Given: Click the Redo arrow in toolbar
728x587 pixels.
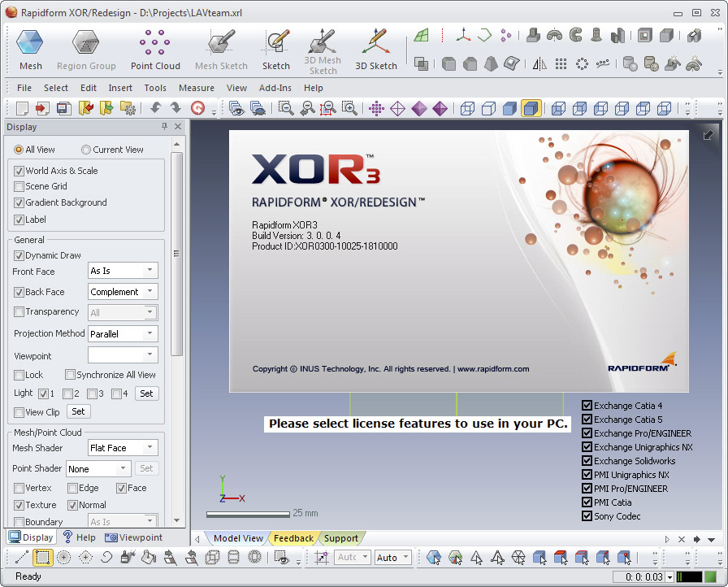Looking at the screenshot, I should click(175, 108).
